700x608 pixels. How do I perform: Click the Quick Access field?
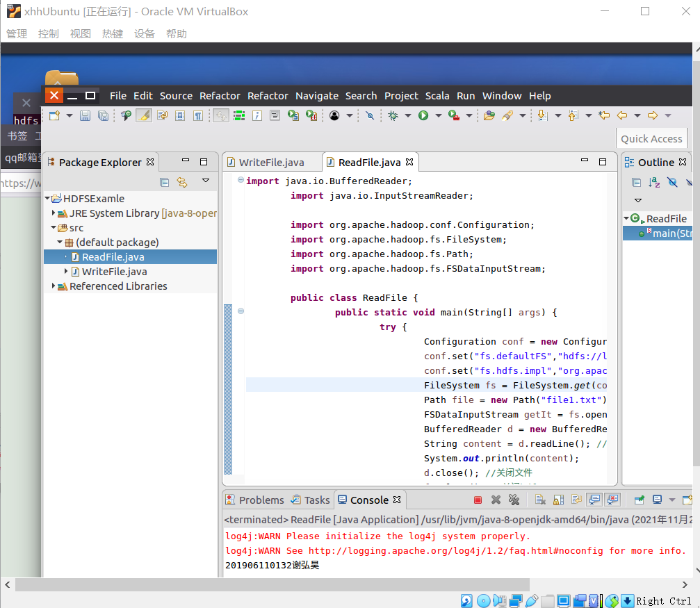pyautogui.click(x=651, y=139)
